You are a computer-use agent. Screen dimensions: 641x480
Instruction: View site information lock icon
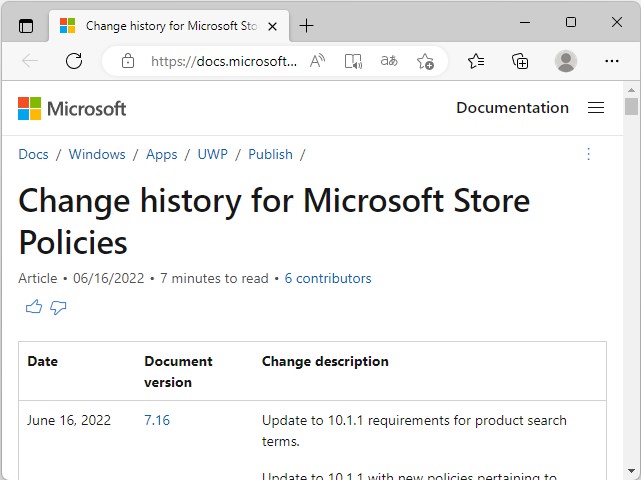(128, 61)
